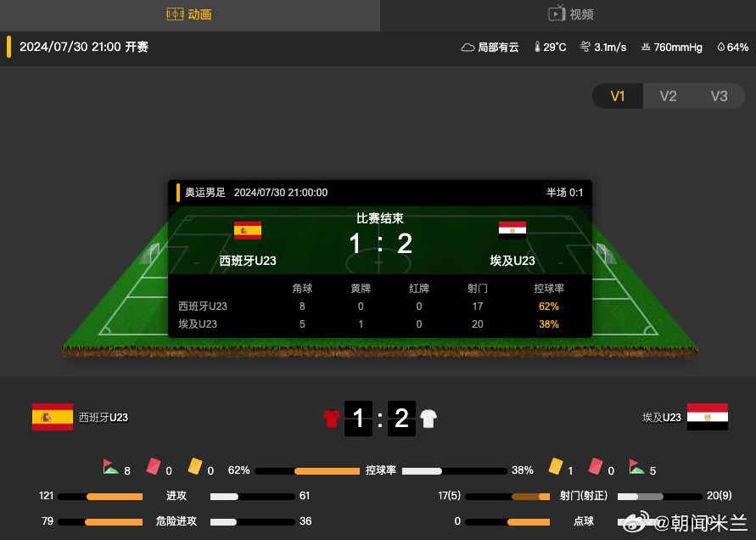Click Spain's red jersey icon
Image resolution: width=756 pixels, height=540 pixels.
(x=332, y=419)
